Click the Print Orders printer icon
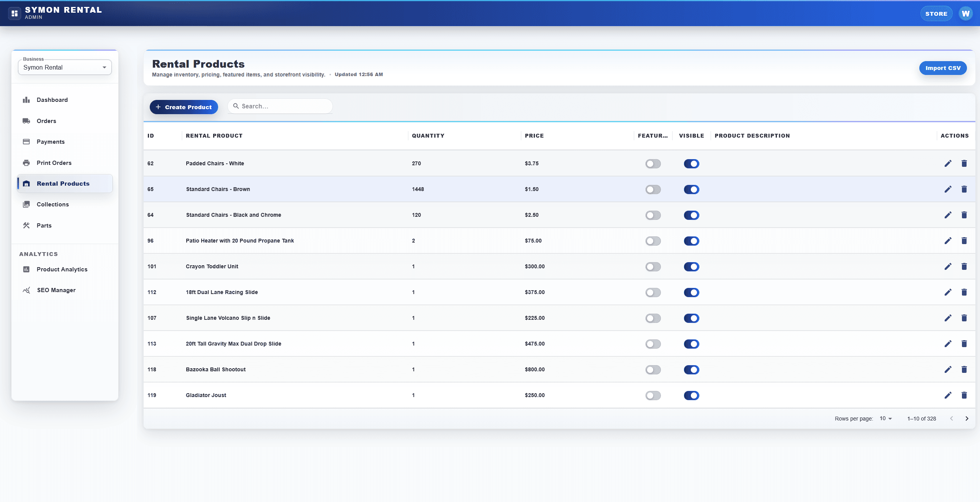 26,163
